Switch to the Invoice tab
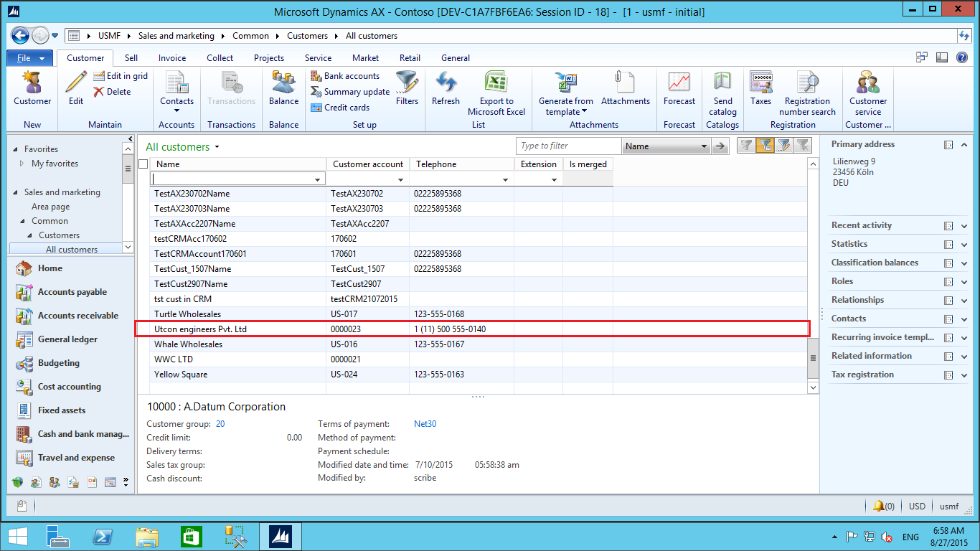Screen dimensions: 980x551 tap(172, 58)
